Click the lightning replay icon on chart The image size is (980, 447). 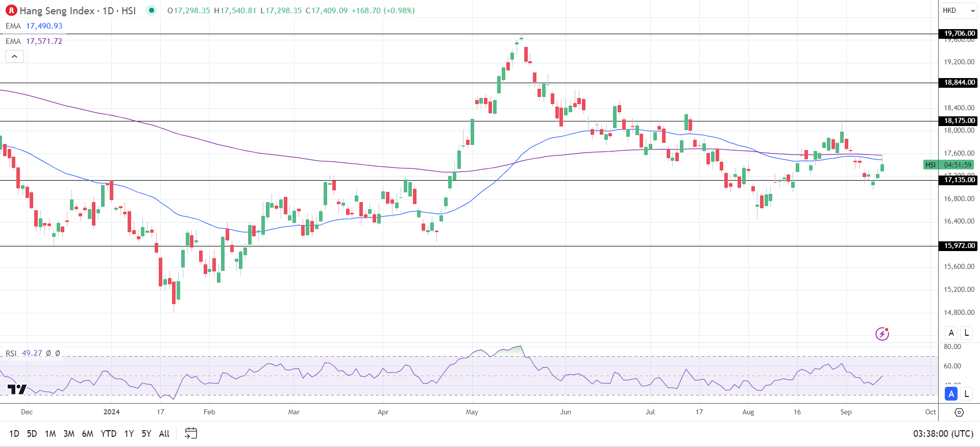tap(882, 334)
